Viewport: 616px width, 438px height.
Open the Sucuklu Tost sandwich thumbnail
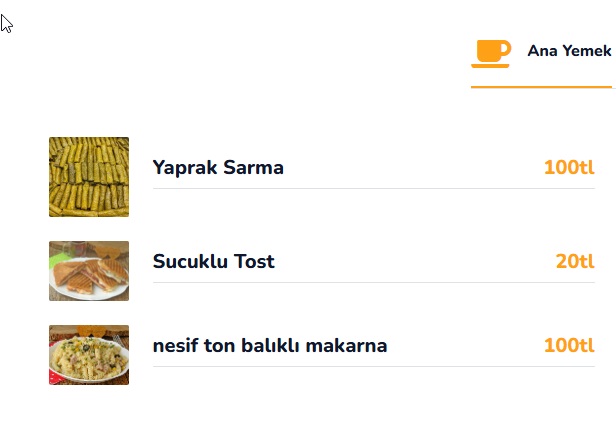89,271
